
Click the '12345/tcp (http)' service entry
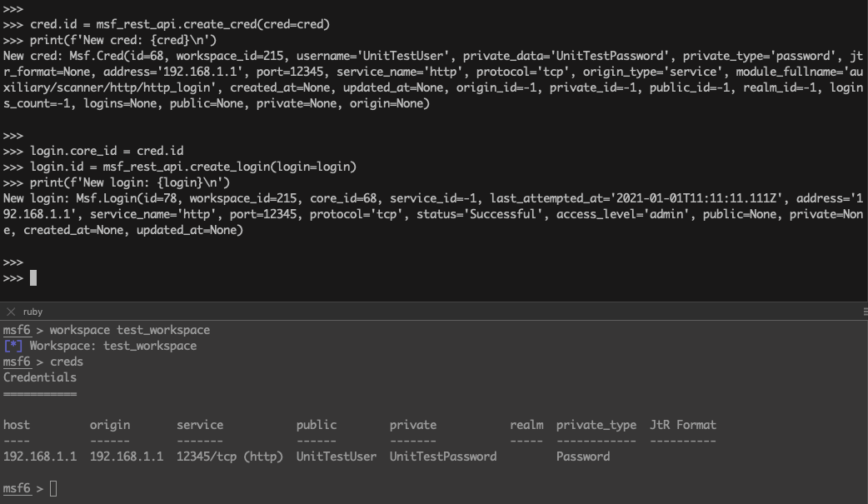(229, 457)
